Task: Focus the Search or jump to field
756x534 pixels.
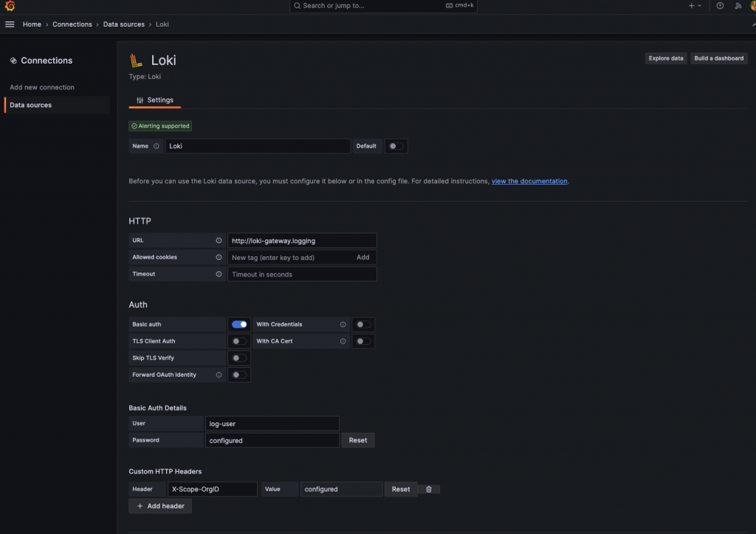Action: 383,6
